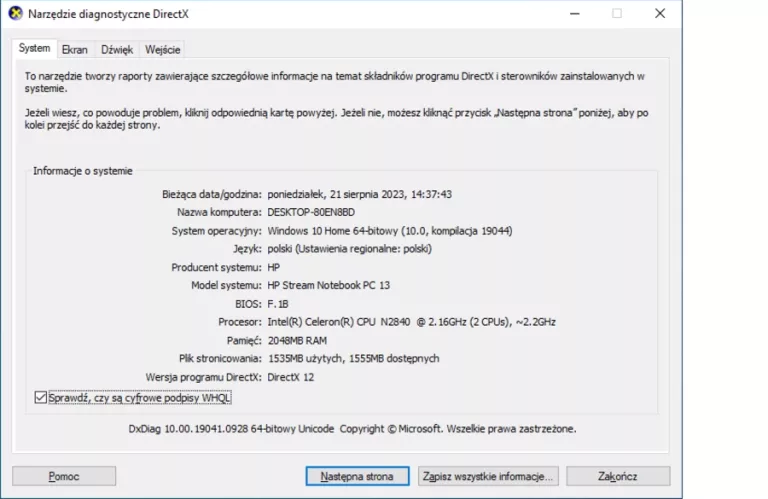Click the Windows 10 Home operating system value
Screen dimensions: 768x499
[x=389, y=231]
